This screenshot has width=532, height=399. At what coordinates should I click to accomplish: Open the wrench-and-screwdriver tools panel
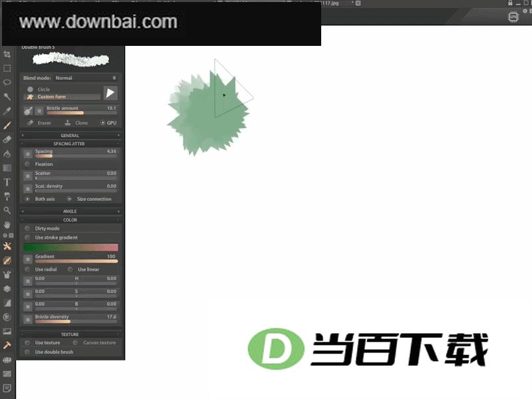coord(7,246)
